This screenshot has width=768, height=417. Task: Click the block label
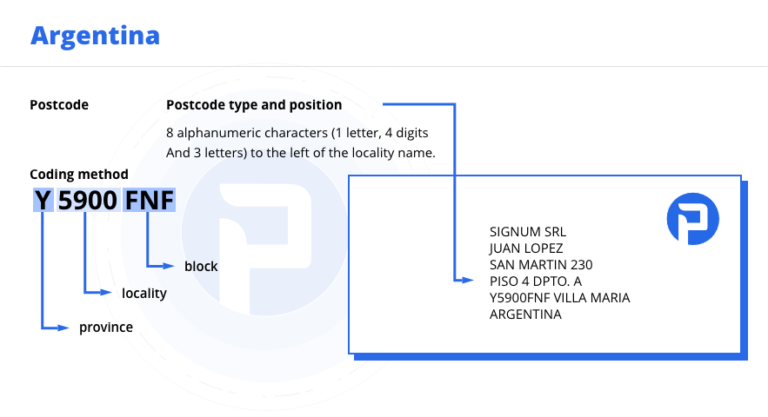(200, 266)
